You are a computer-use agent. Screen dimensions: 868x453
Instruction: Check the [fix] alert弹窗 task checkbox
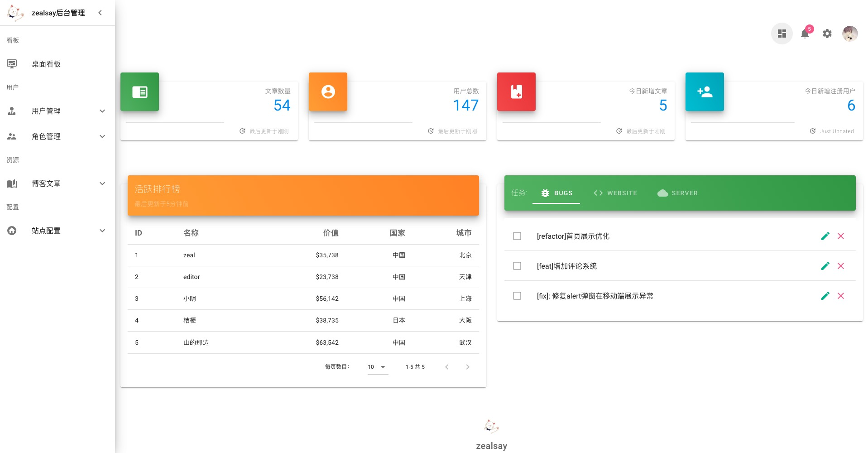pos(517,296)
